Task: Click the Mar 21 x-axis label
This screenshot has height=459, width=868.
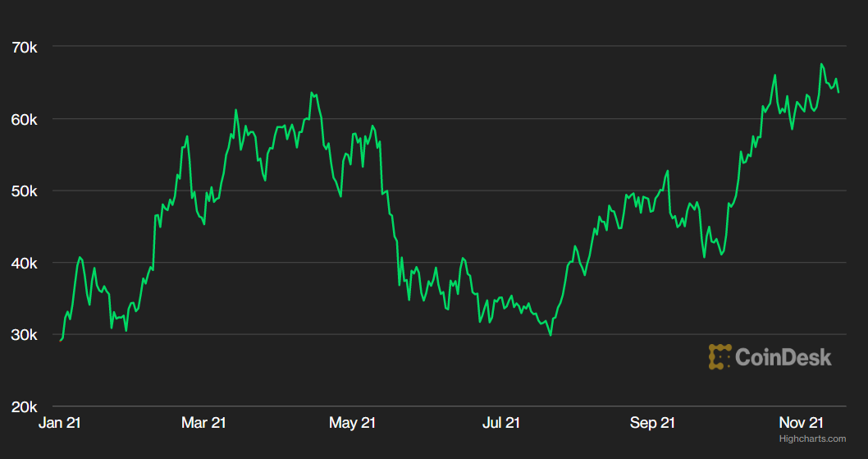Action: pos(203,423)
